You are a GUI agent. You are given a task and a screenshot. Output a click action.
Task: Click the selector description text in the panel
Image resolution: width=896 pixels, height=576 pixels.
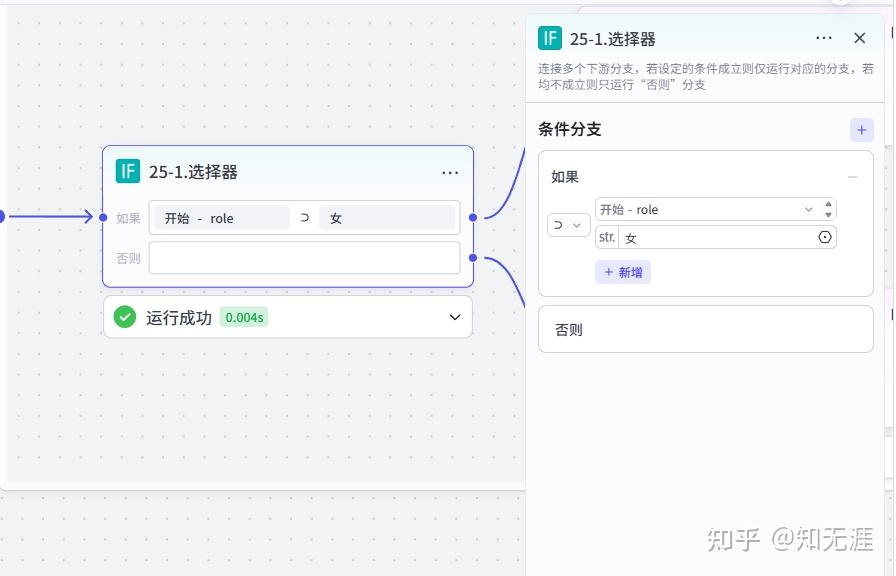click(705, 77)
